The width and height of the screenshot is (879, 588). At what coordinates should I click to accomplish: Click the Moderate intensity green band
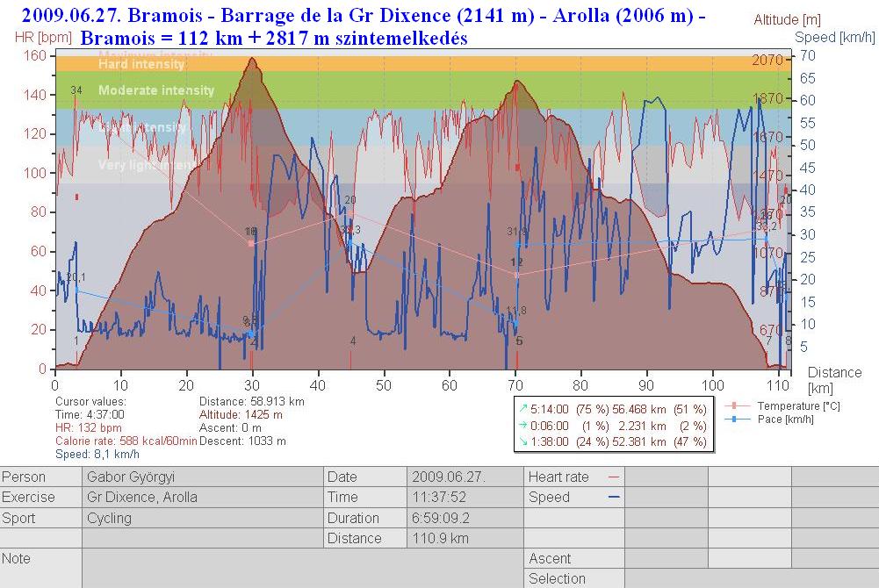(x=421, y=90)
